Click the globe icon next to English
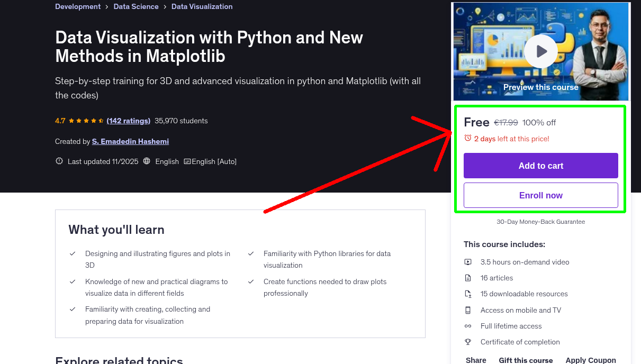 [x=147, y=161]
